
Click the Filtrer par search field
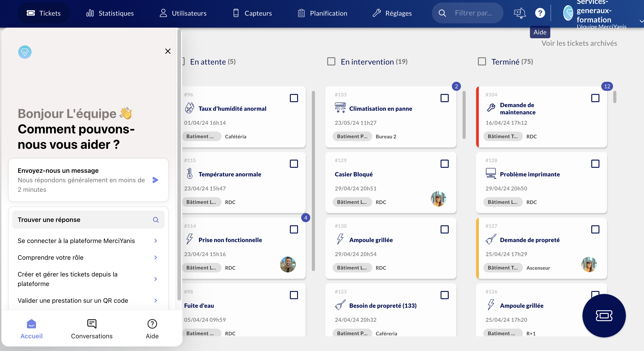click(473, 13)
